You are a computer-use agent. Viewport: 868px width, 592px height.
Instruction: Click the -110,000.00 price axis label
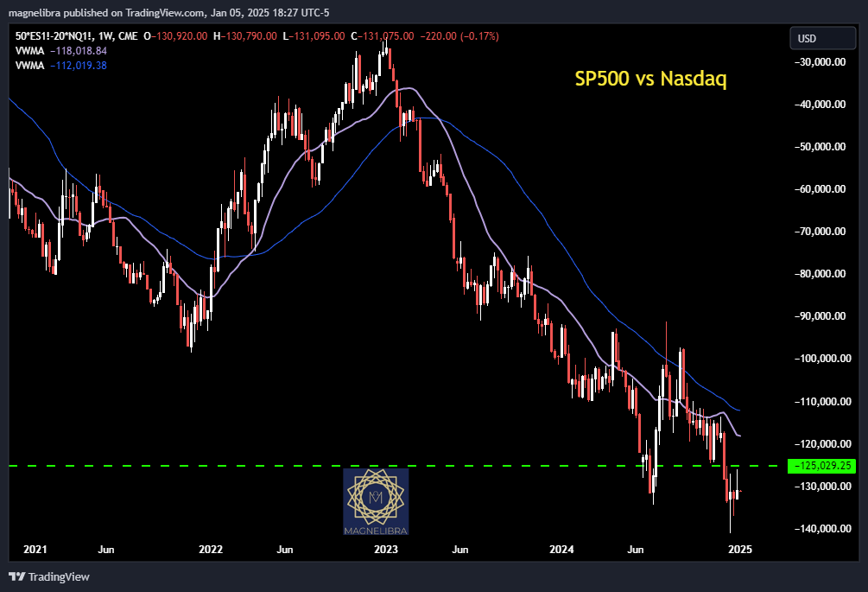[x=822, y=402]
